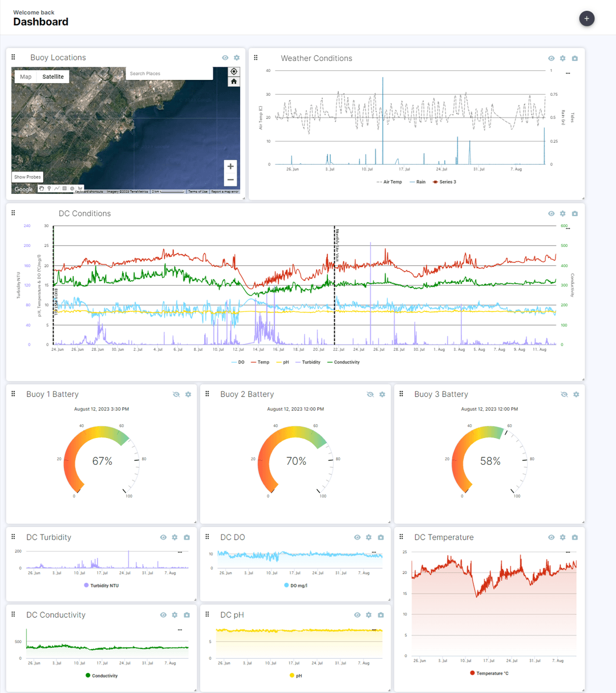Open the Terms of Use link

click(x=197, y=191)
